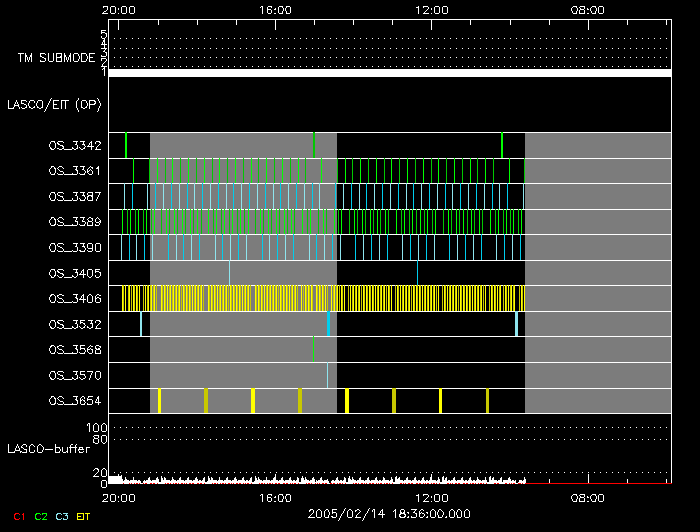This screenshot has height=532, width=700.
Task: Click the C2 green legend label
Action: [41, 516]
